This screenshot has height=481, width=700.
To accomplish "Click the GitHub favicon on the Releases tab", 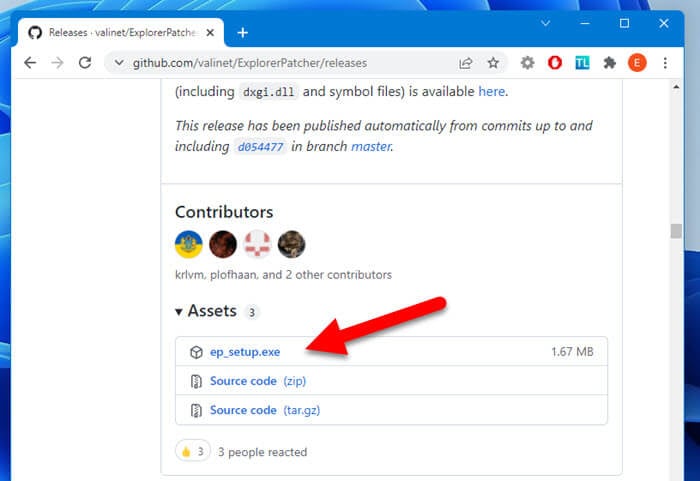I will coord(35,33).
